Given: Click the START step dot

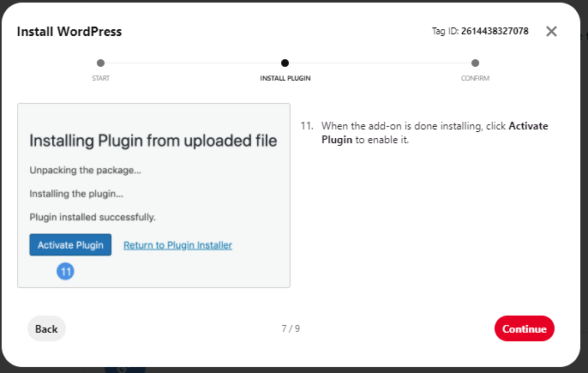Looking at the screenshot, I should click(x=100, y=63).
